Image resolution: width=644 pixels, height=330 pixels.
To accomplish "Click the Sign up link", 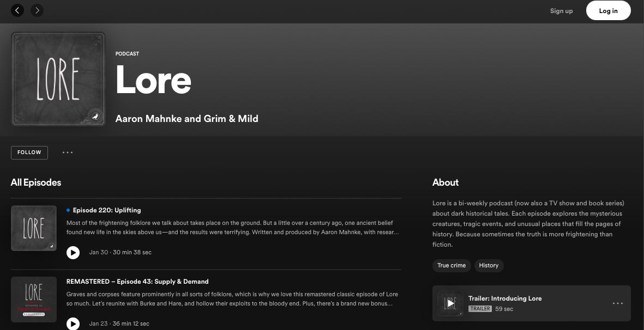I will tap(561, 11).
